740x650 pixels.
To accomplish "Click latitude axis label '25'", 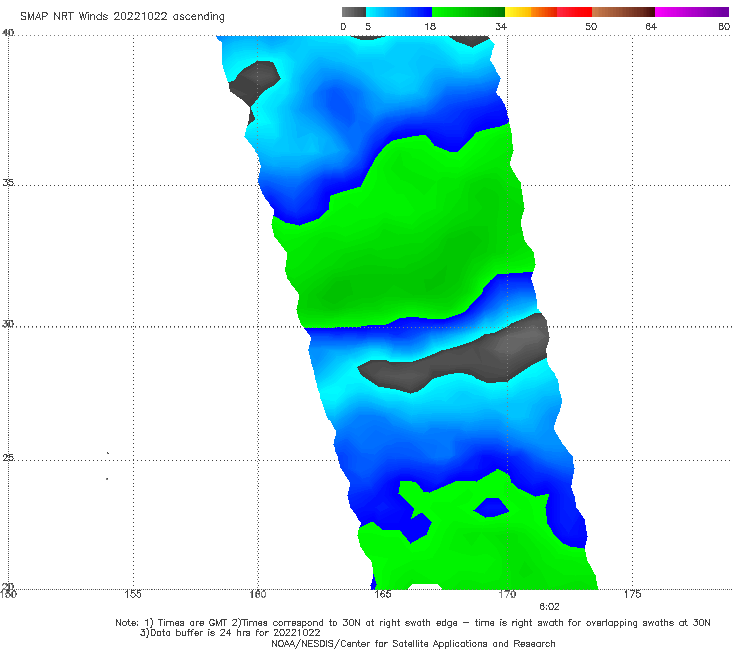I will [8, 458].
